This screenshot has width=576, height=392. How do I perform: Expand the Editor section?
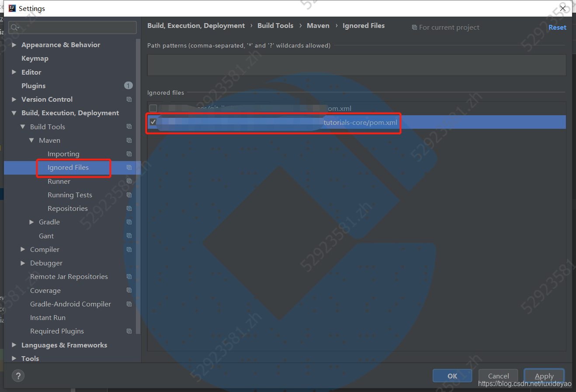point(14,72)
